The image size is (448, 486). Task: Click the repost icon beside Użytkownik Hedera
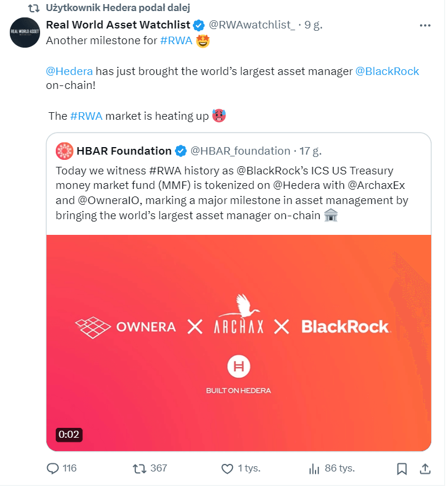(34, 8)
